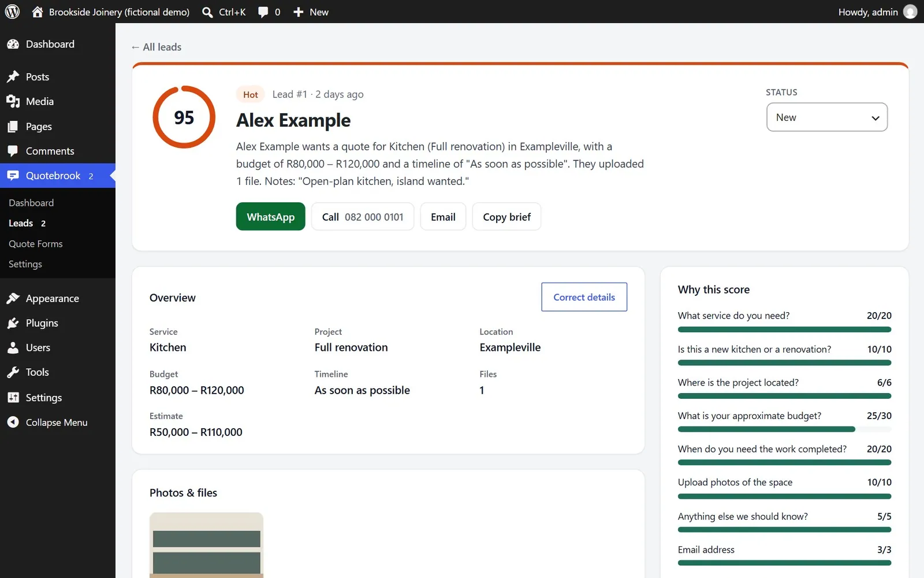
Task: Click the Pages icon in sidebar
Action: (13, 127)
